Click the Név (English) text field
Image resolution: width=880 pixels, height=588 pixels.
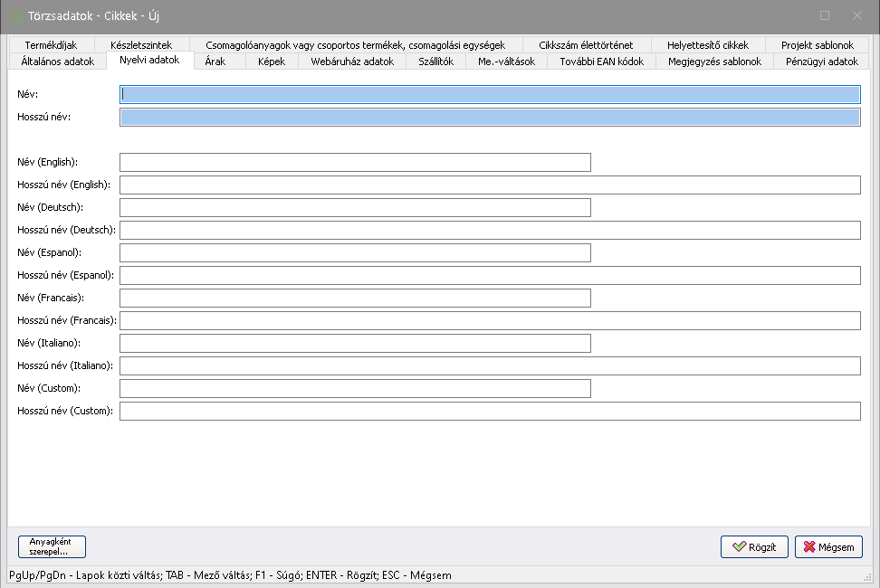point(355,162)
